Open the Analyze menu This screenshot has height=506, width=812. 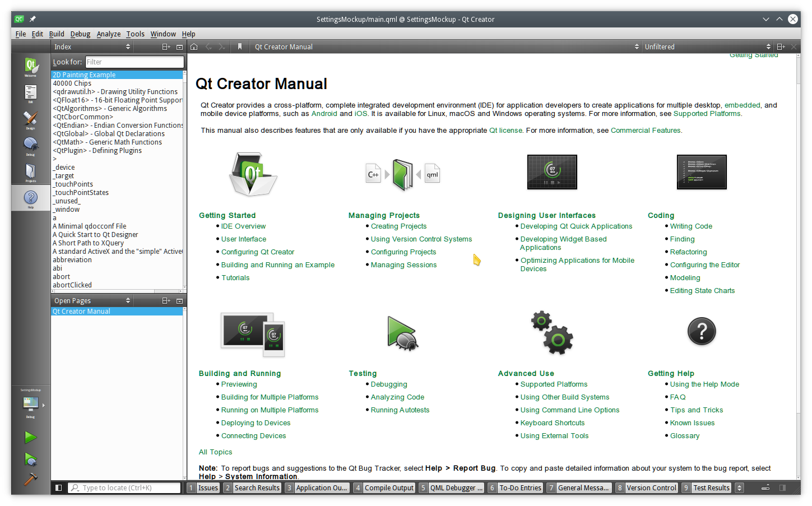tap(109, 34)
